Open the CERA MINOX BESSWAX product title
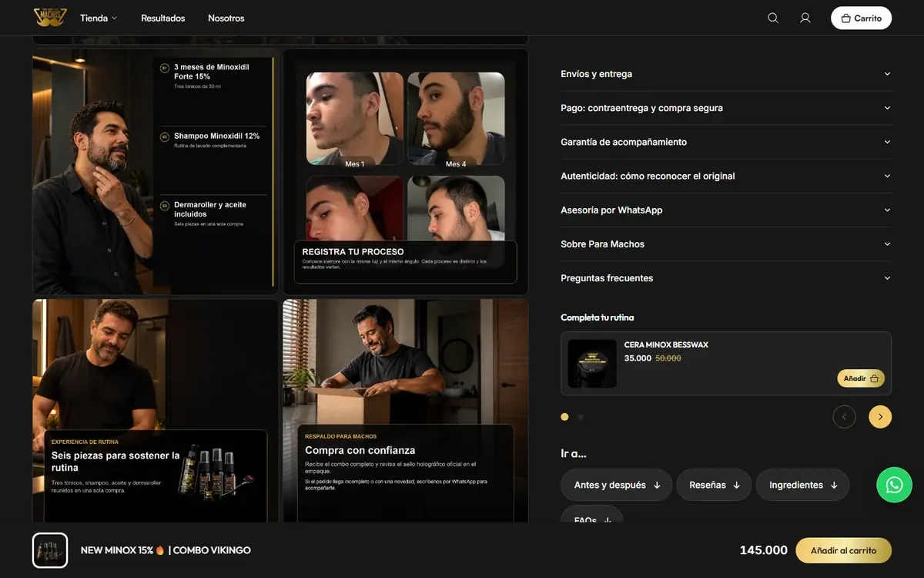The width and height of the screenshot is (924, 578). tap(666, 344)
